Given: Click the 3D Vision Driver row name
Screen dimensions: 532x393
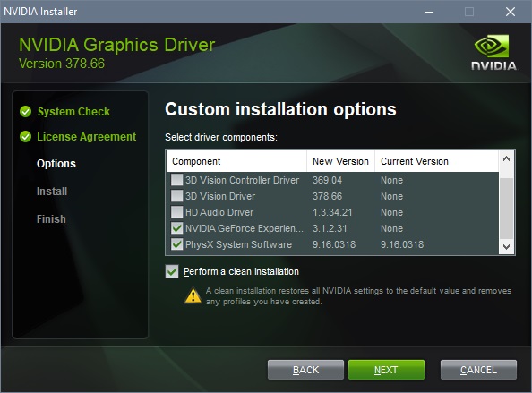Looking at the screenshot, I should 220,196.
